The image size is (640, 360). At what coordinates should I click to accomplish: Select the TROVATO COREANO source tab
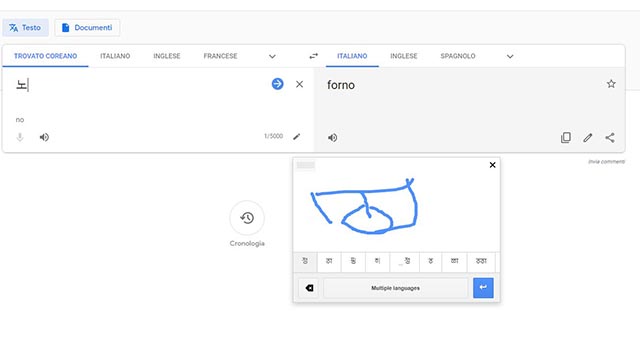point(45,56)
